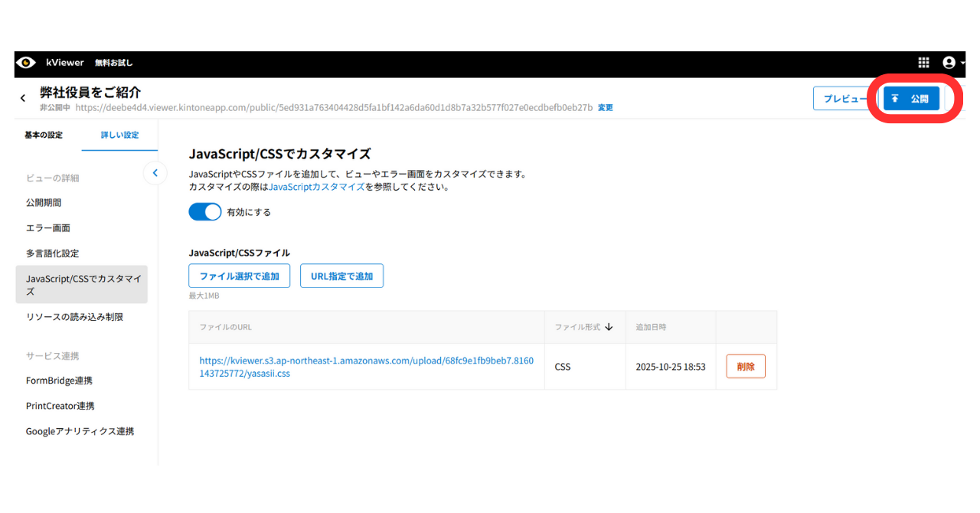The width and height of the screenshot is (980, 513).
Task: Collapse the sidebar using the chevron
Action: coord(155,173)
